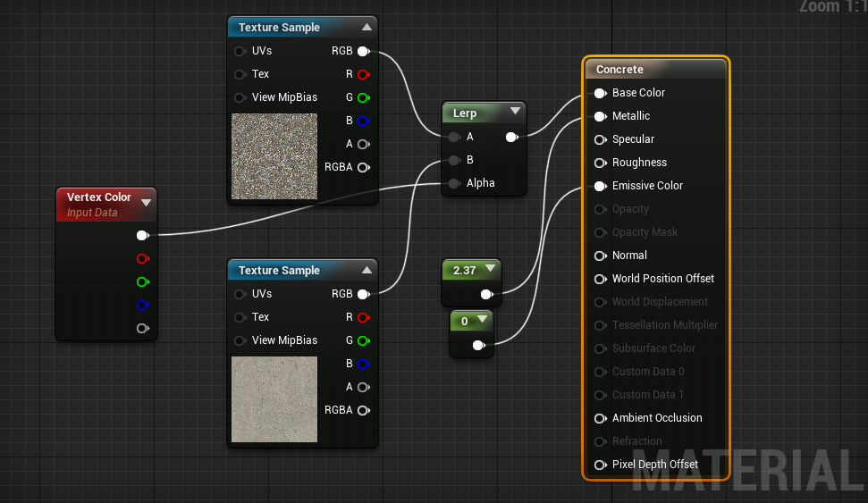The width and height of the screenshot is (868, 503).
Task: Select the 2.37 constant node value
Action: tap(465, 271)
